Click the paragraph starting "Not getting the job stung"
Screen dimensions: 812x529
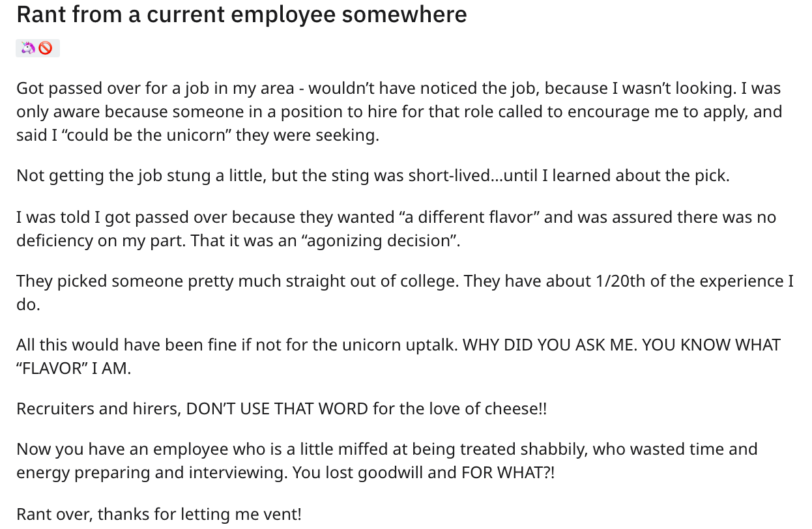click(372, 175)
